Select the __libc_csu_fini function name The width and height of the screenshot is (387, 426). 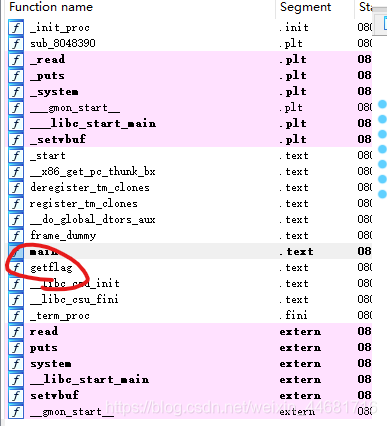point(74,299)
